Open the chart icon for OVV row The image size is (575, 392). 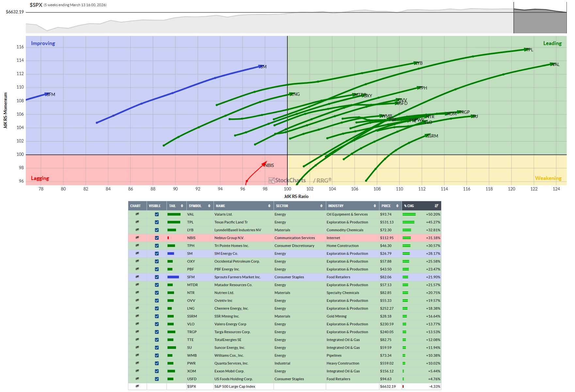click(137, 301)
